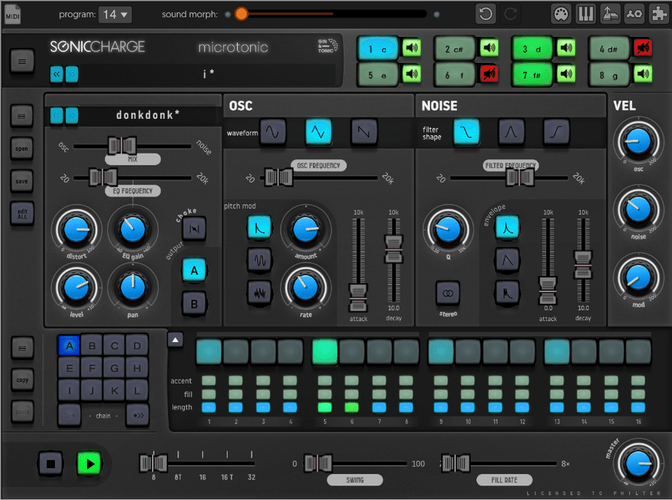Go to previous program preset arrow
Image resolution: width=672 pixels, height=500 pixels.
tap(57, 75)
